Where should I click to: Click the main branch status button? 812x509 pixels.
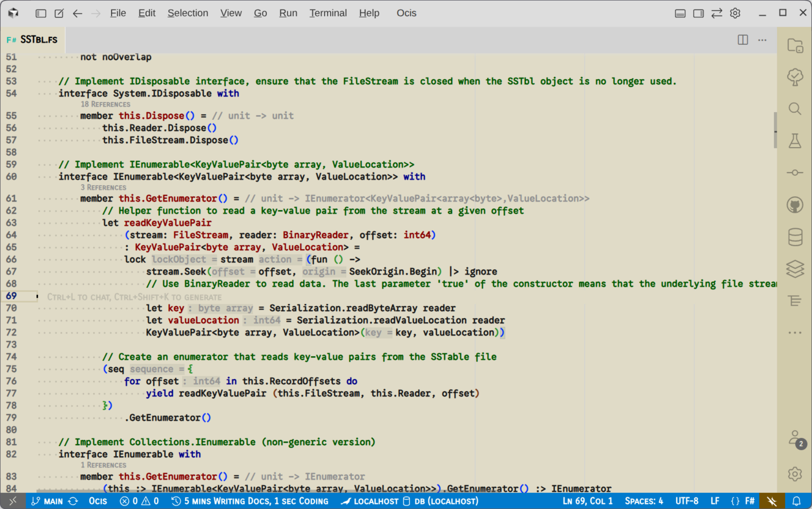[x=47, y=501]
